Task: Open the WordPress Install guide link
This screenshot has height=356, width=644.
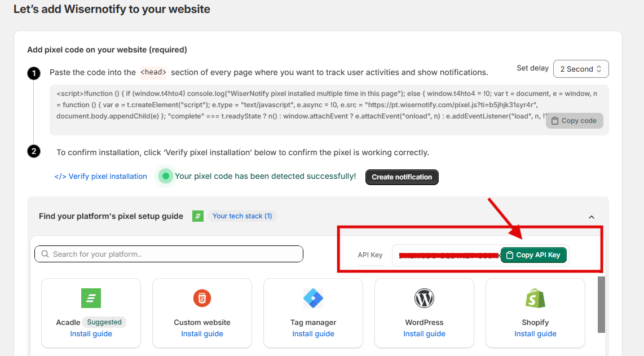Action: [424, 334]
